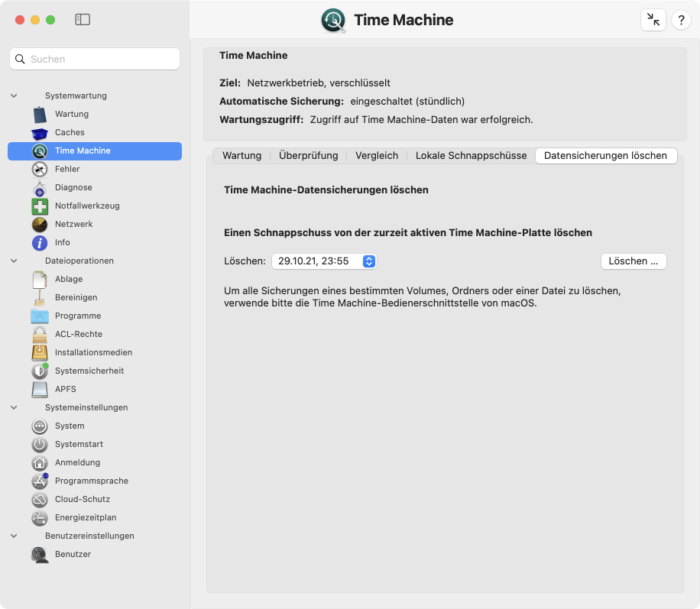This screenshot has width=700, height=609.
Task: Select the Anmeldung label
Action: [x=77, y=462]
